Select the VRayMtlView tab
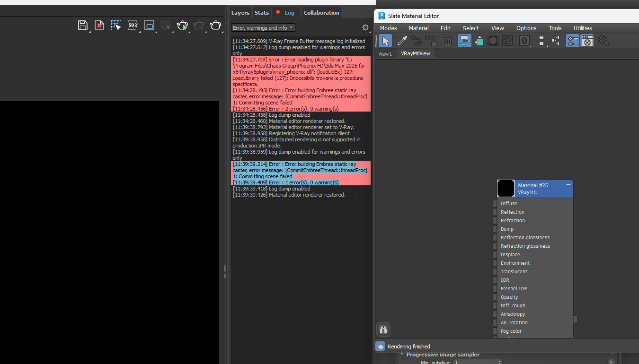Image resolution: width=639 pixels, height=364 pixels. click(x=416, y=53)
